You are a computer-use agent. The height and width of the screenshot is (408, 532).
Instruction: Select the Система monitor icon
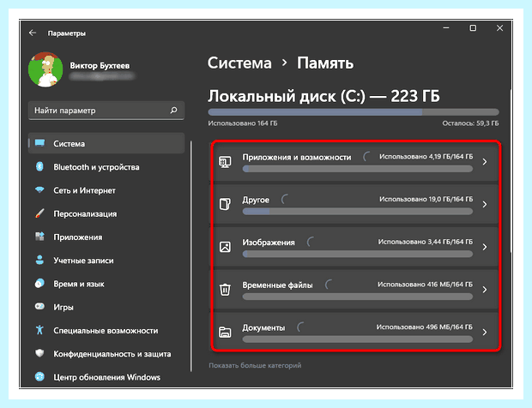(39, 143)
